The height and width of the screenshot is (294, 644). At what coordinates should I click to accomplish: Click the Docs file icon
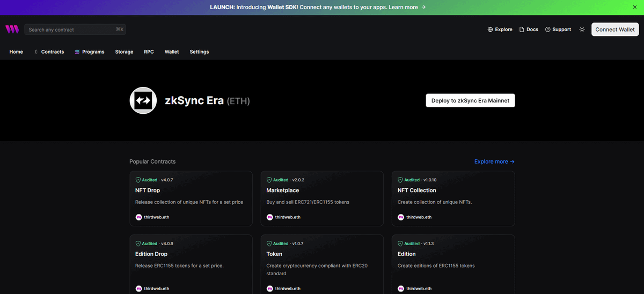coord(522,30)
